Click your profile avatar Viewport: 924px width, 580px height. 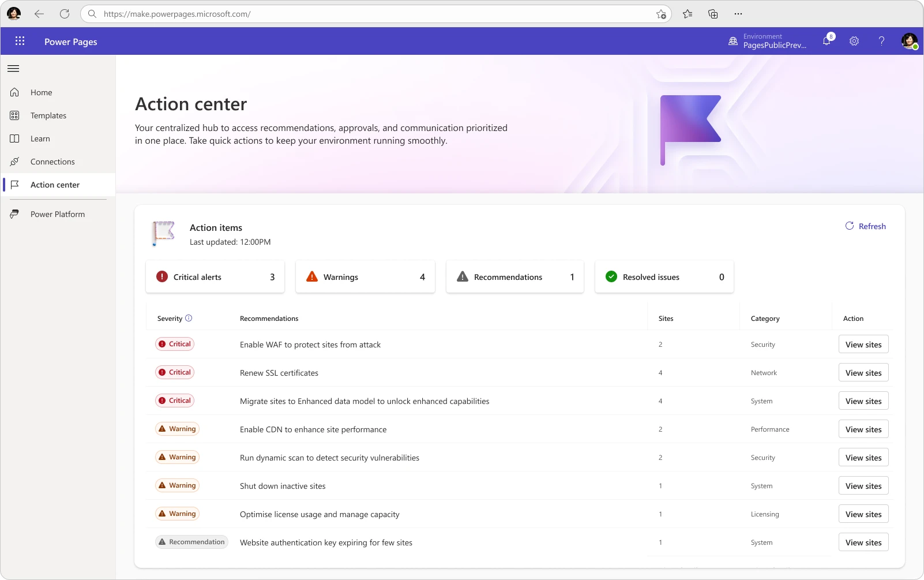pos(909,41)
